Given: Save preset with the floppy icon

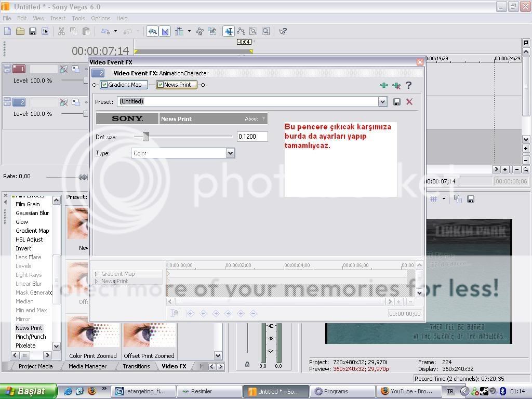Looking at the screenshot, I should pos(396,101).
